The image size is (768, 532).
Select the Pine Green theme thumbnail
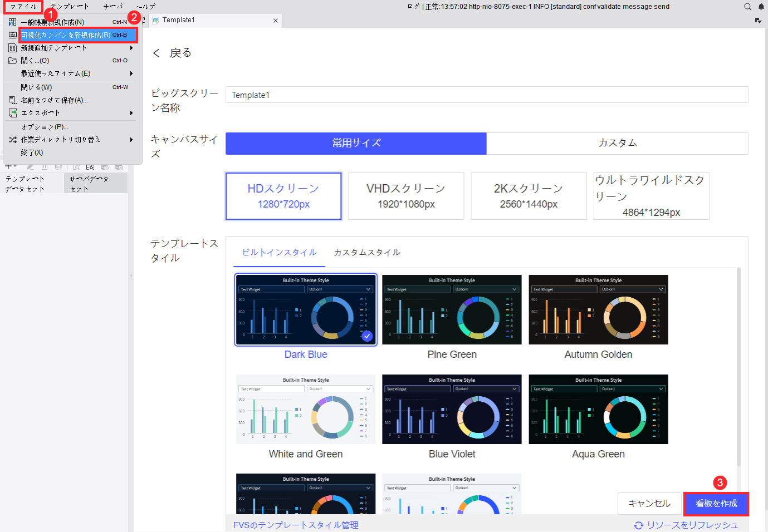tap(452, 309)
